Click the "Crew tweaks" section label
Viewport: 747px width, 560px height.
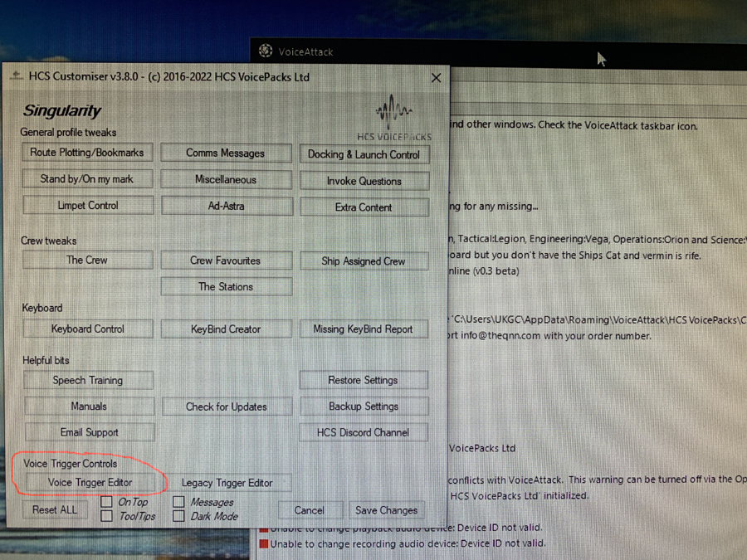pos(49,241)
